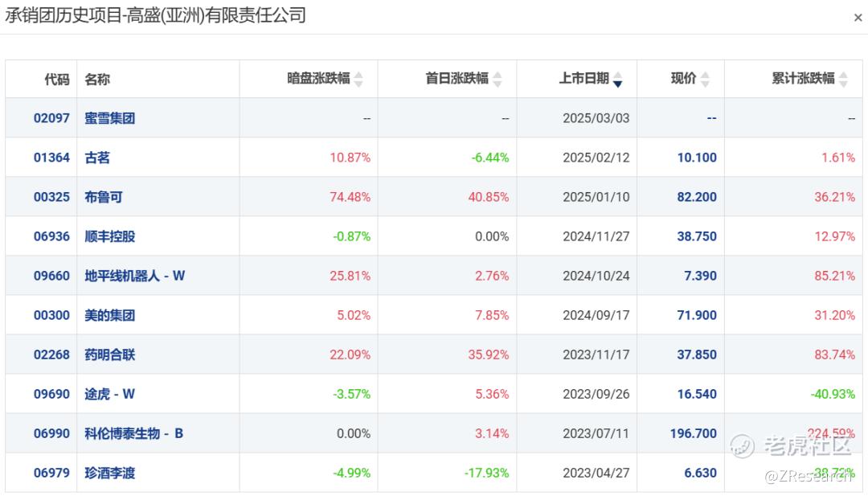Open 途虎 - W stock page
Image resolution: width=868 pixels, height=496 pixels.
click(x=109, y=394)
